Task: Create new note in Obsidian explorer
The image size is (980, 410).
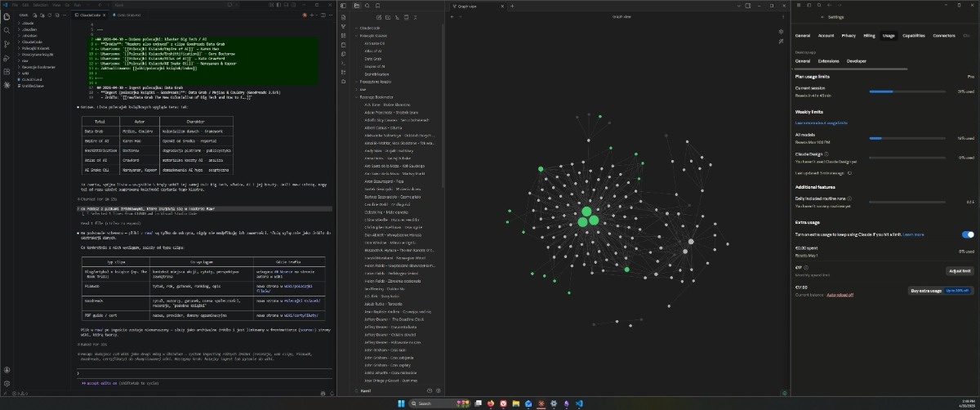Action: pyautogui.click(x=380, y=16)
